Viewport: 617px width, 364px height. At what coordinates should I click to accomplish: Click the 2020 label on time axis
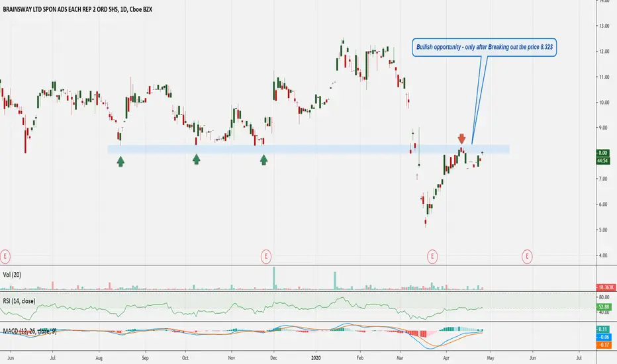coord(316,358)
